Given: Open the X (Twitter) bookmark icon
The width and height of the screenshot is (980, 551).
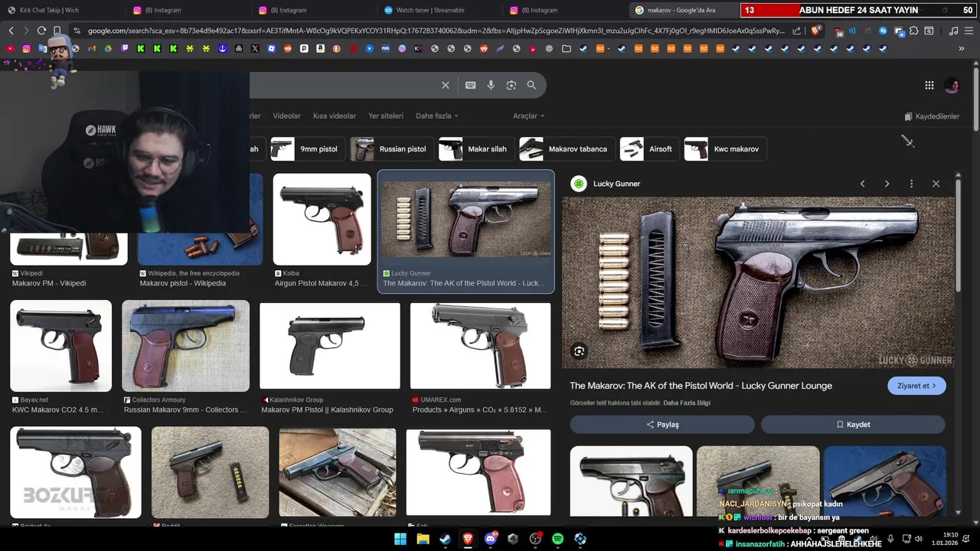Looking at the screenshot, I should click(255, 48).
